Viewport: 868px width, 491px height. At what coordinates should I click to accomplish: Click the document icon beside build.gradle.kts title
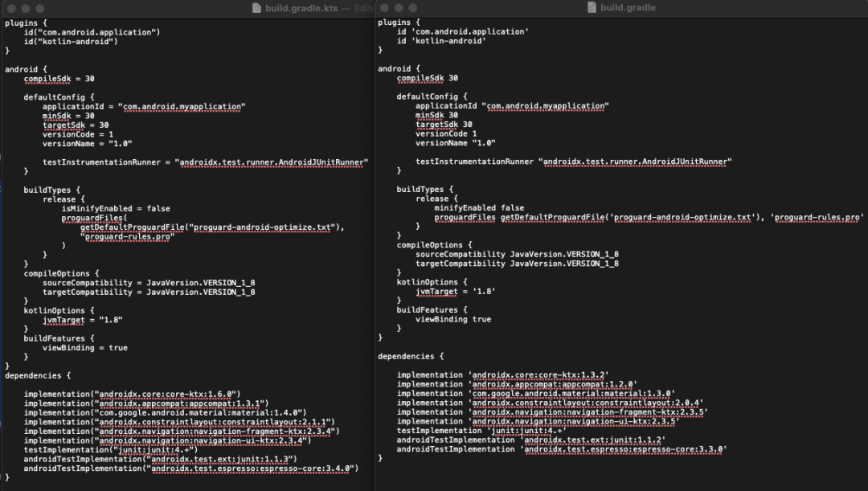(x=256, y=8)
